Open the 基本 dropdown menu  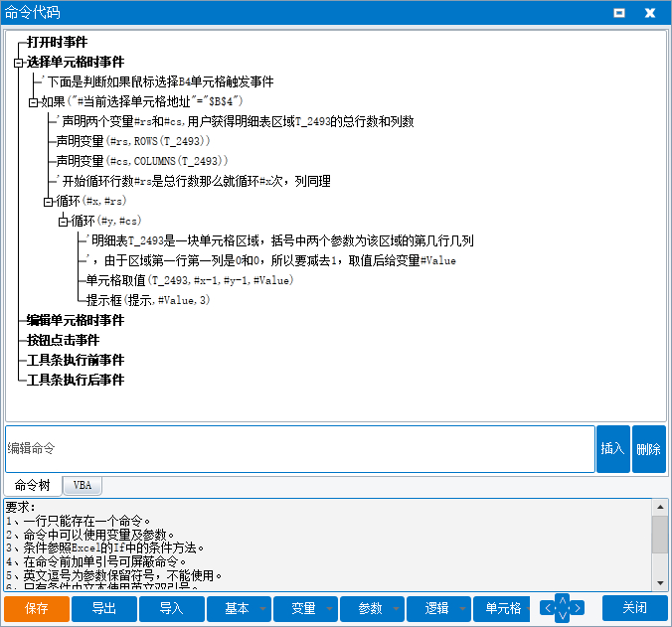point(263,609)
